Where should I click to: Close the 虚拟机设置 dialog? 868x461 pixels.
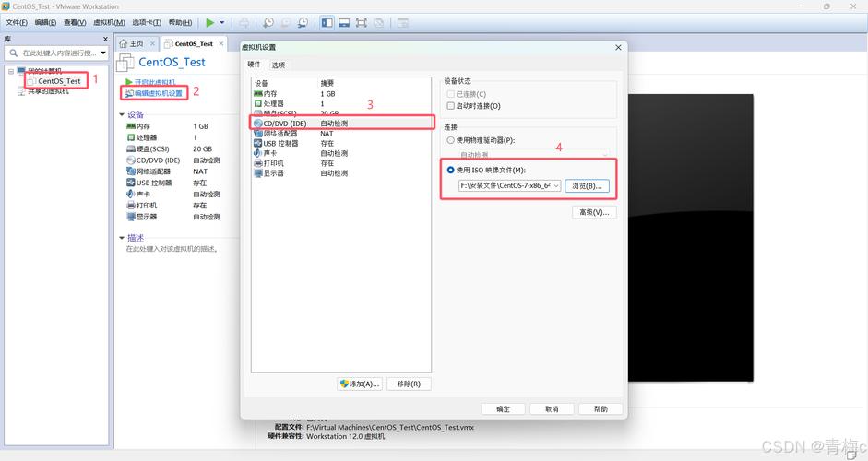[x=618, y=48]
